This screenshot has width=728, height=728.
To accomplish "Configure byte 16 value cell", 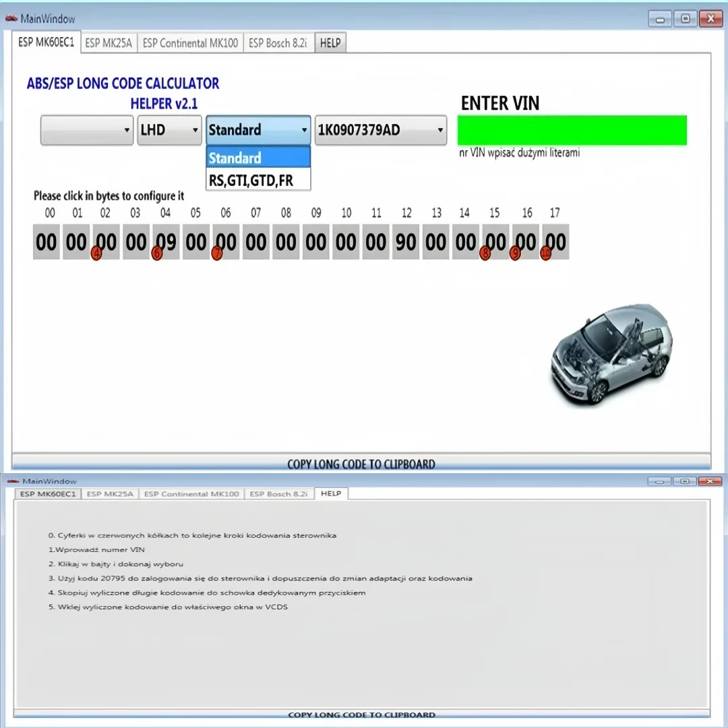I will point(526,242).
